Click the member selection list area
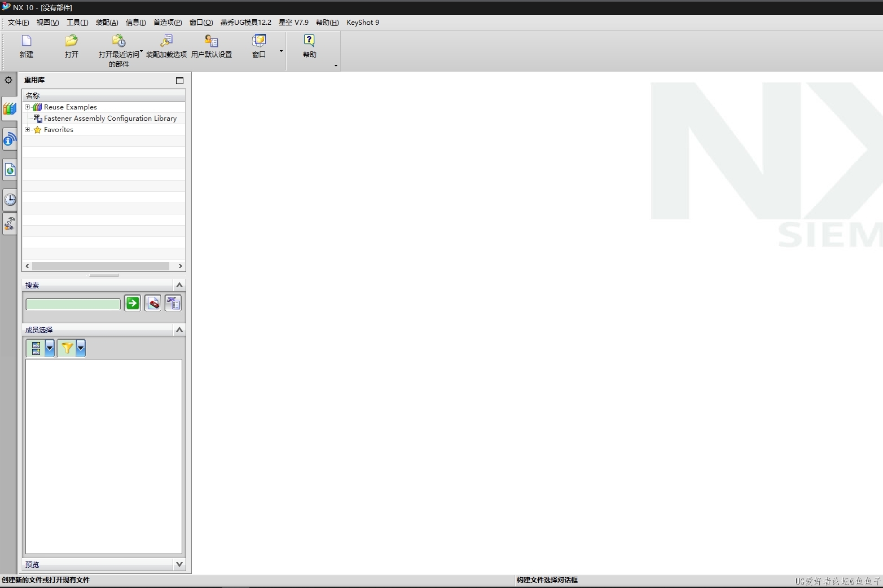The image size is (883, 588). point(104,457)
